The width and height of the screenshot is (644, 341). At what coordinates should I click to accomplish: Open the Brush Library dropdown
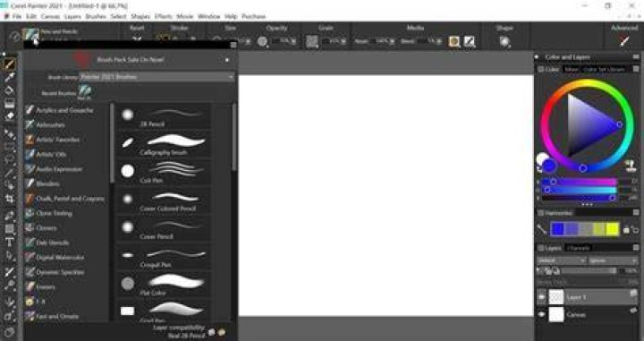pos(157,77)
